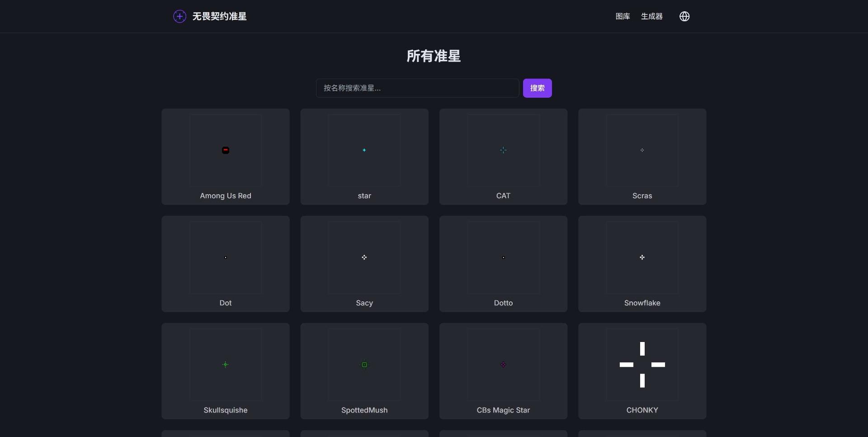Click the Snowflake card label

point(642,303)
